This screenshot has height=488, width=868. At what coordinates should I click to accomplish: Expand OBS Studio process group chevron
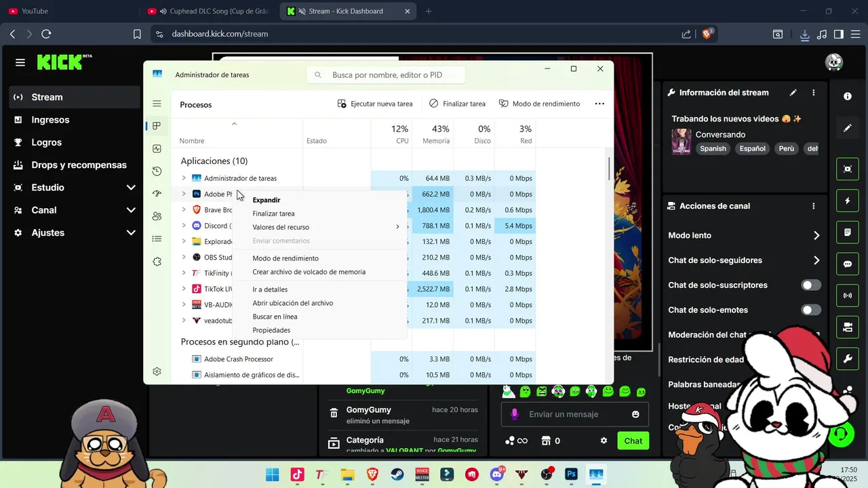[x=183, y=257]
